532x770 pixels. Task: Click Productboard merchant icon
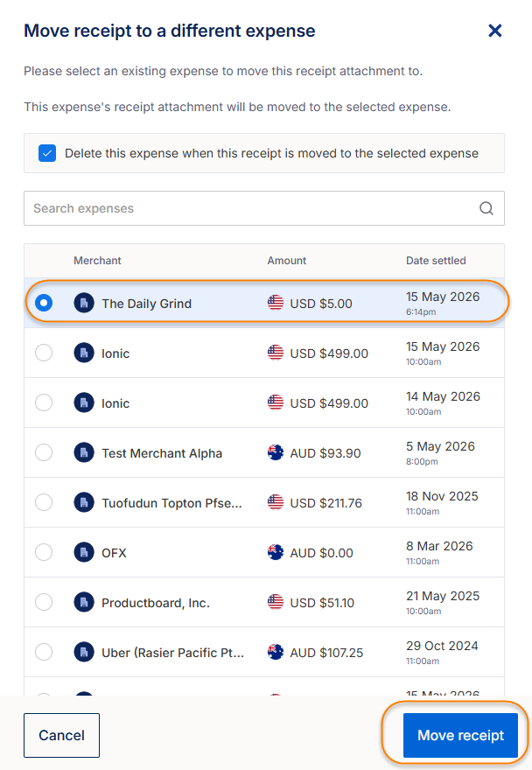pos(84,602)
